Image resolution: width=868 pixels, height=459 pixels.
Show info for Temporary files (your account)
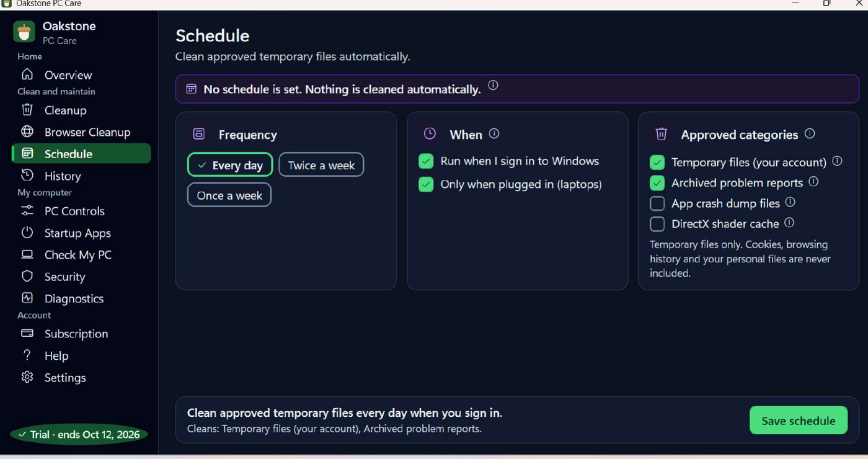(837, 161)
